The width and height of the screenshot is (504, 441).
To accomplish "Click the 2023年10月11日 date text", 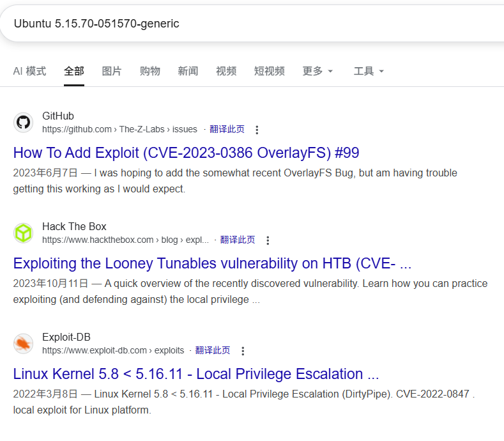I will [x=50, y=284].
